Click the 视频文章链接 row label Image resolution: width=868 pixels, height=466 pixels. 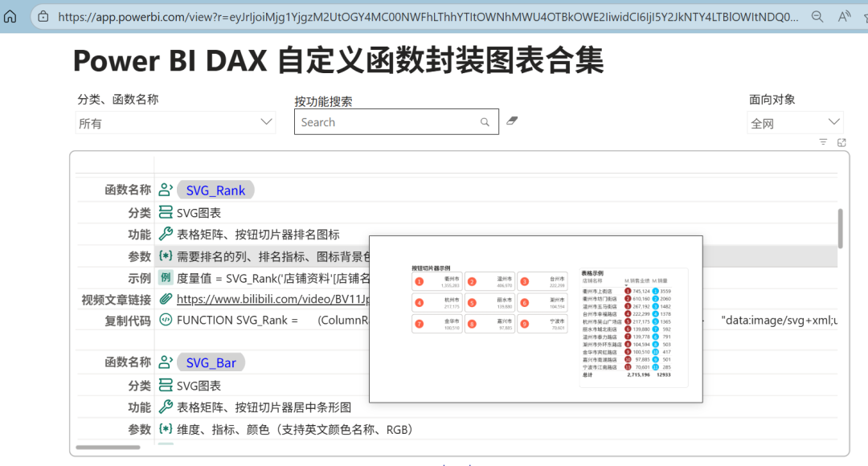[117, 300]
